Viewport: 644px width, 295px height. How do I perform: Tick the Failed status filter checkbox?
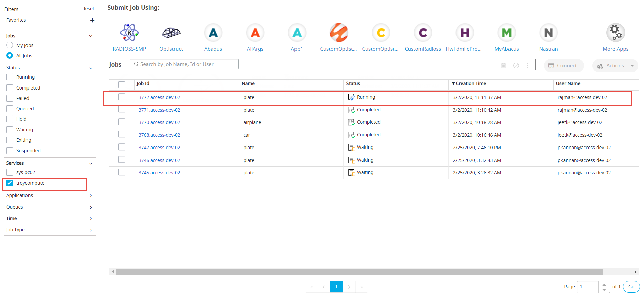point(10,98)
